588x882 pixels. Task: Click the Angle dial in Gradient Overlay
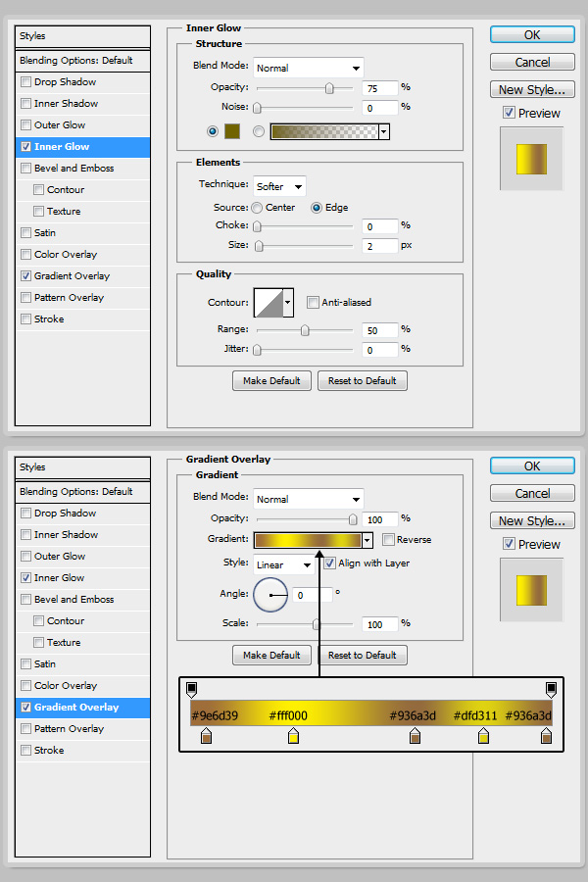click(x=270, y=595)
